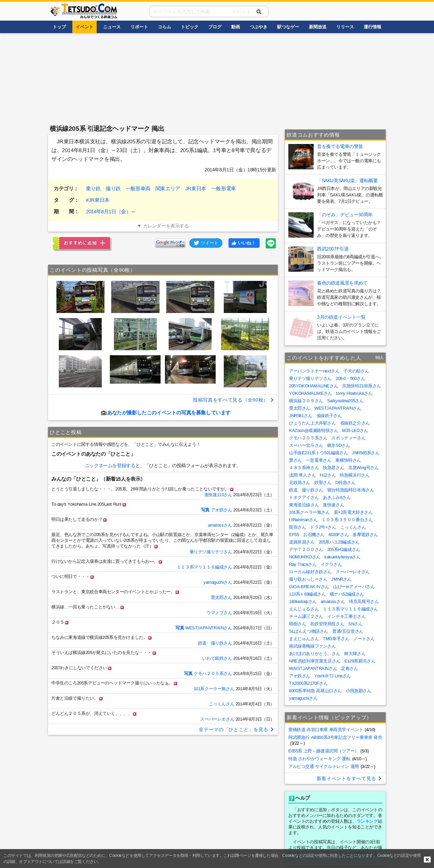Click the camera icon beside photo request
Image resolution: width=434 pixels, height=868 pixels.
pyautogui.click(x=104, y=413)
